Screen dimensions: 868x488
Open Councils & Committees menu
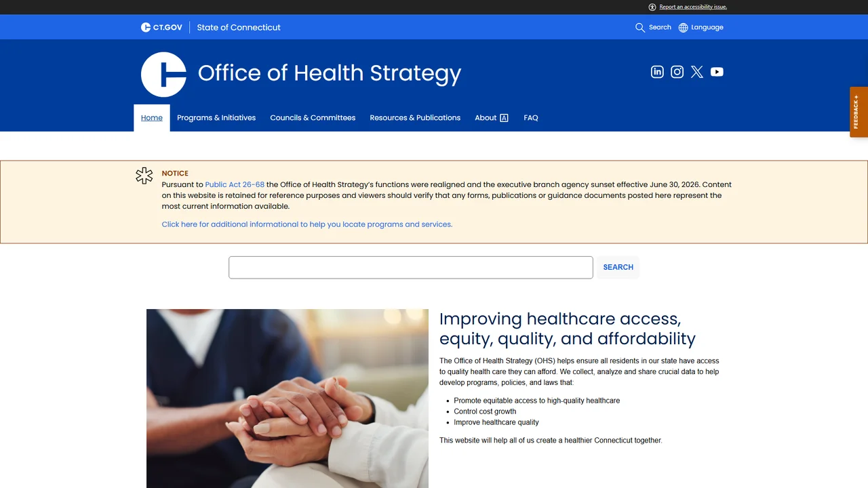313,118
